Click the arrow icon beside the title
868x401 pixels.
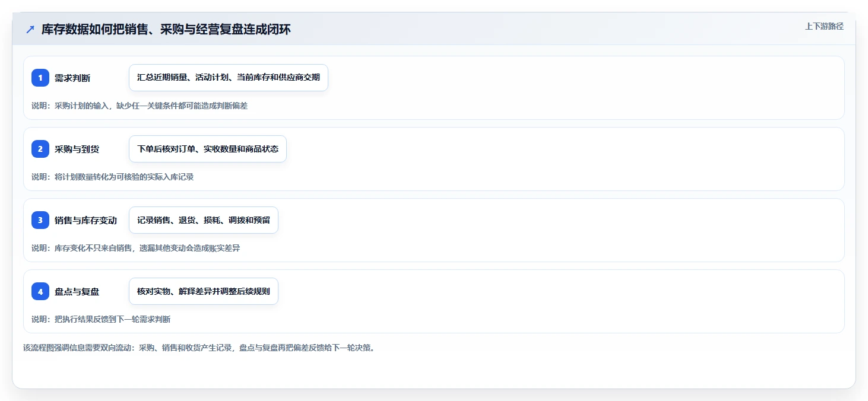(30, 30)
